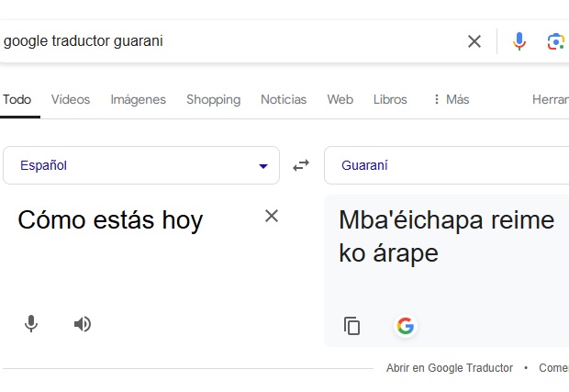Listen to the Spanish source text

83,324
